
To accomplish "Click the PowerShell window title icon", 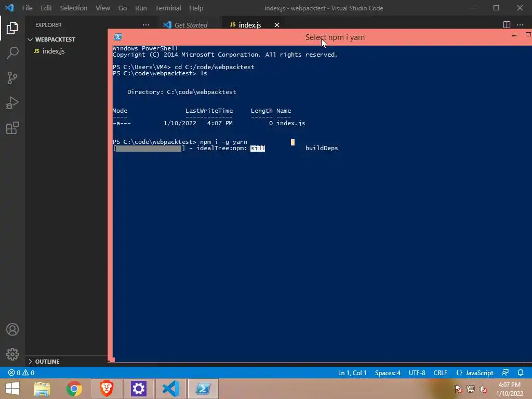I will [118, 37].
